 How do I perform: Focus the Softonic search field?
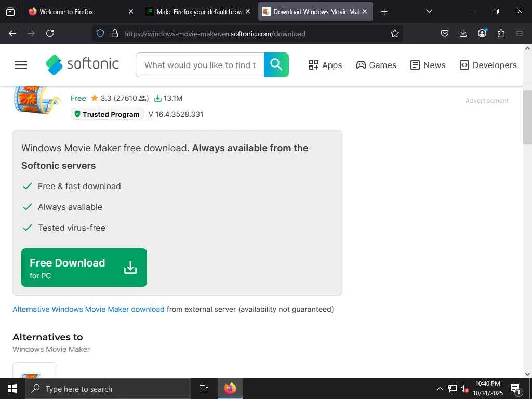(200, 65)
